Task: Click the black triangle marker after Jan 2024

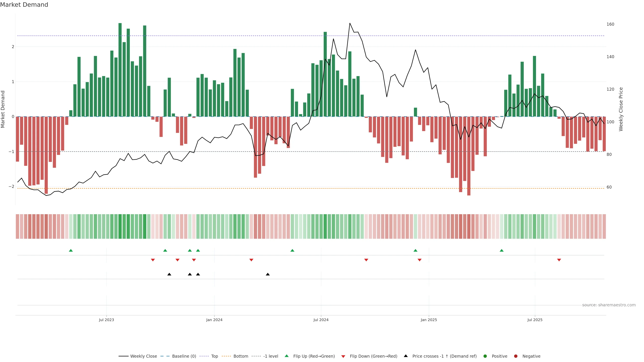Action: pyautogui.click(x=268, y=274)
